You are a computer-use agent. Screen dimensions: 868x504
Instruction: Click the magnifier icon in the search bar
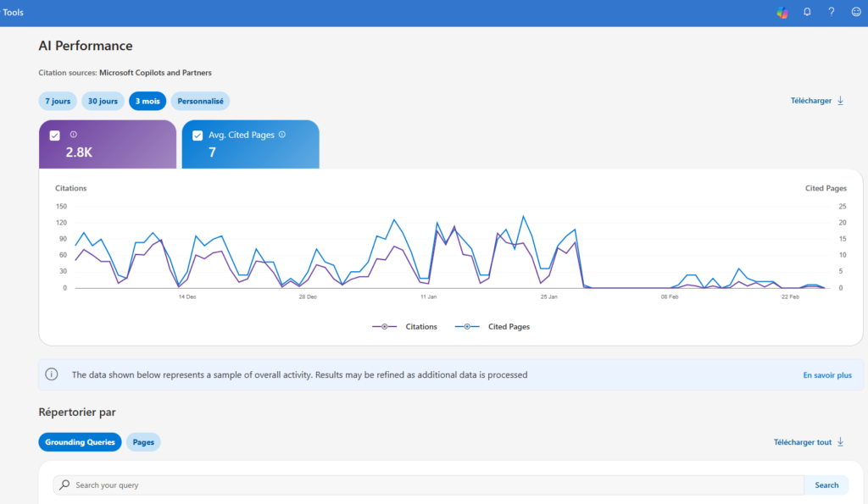pos(64,485)
